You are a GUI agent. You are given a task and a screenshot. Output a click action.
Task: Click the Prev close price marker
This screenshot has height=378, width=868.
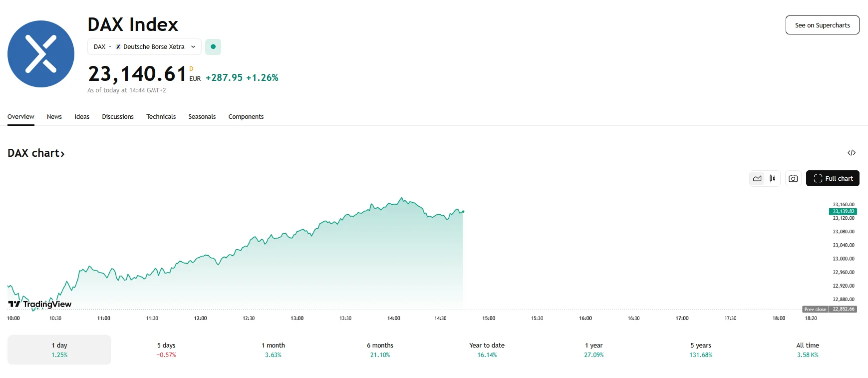click(x=814, y=309)
